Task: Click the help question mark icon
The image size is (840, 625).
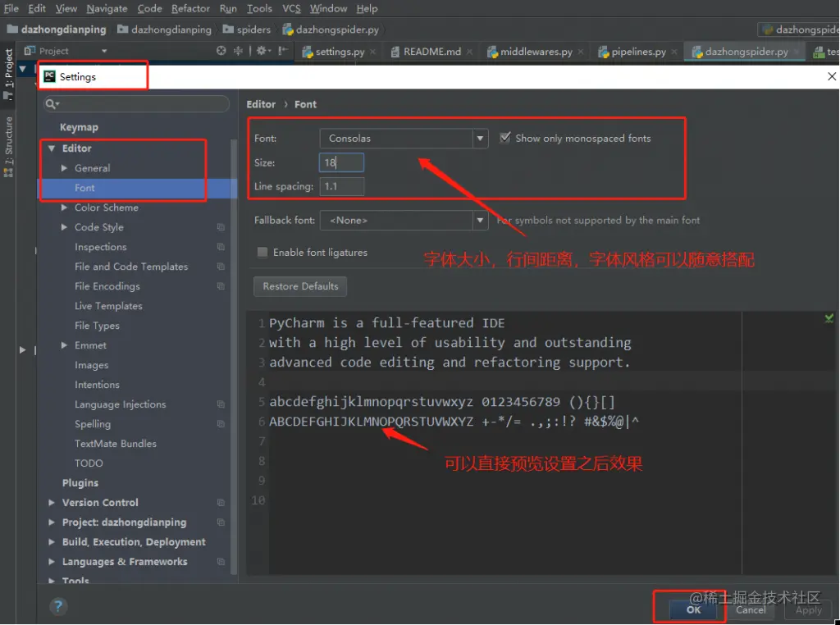Action: coord(58,606)
